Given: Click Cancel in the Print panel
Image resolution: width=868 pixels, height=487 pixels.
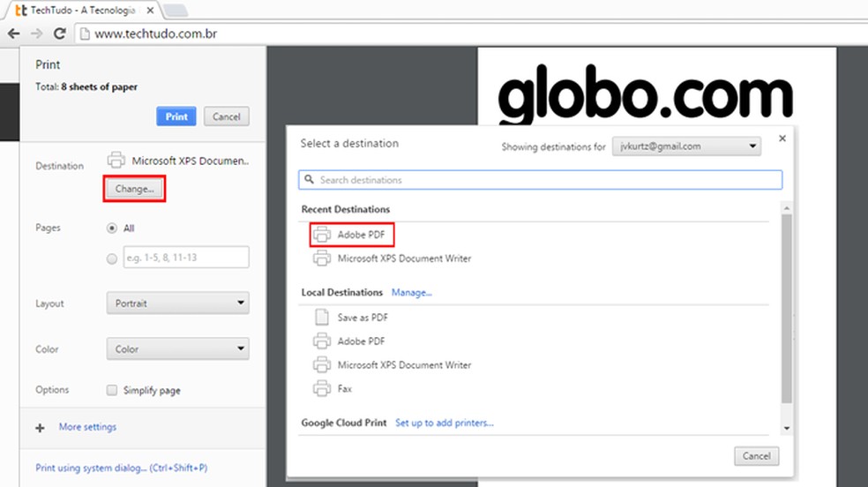Looking at the screenshot, I should [227, 116].
